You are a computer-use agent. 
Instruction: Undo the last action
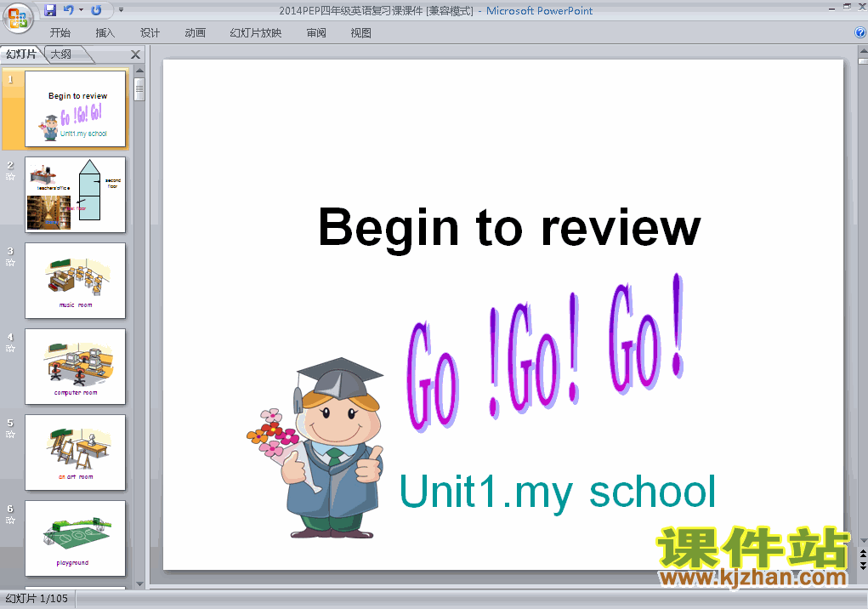point(69,10)
